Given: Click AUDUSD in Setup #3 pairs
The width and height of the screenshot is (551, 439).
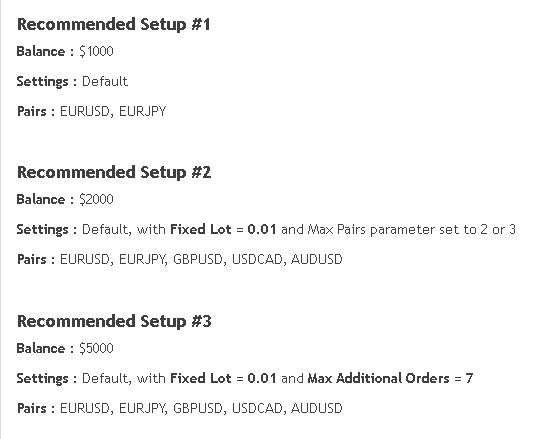Looking at the screenshot, I should point(317,408).
